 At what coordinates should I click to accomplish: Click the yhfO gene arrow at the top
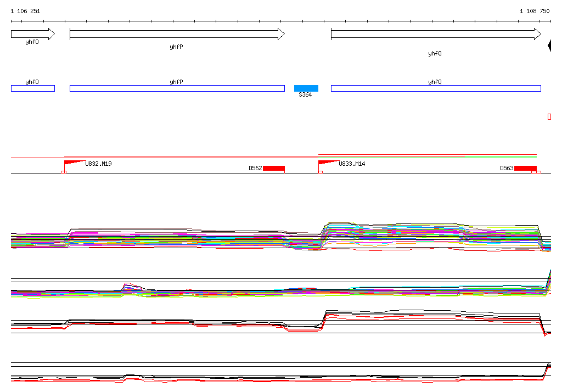[x=33, y=34]
